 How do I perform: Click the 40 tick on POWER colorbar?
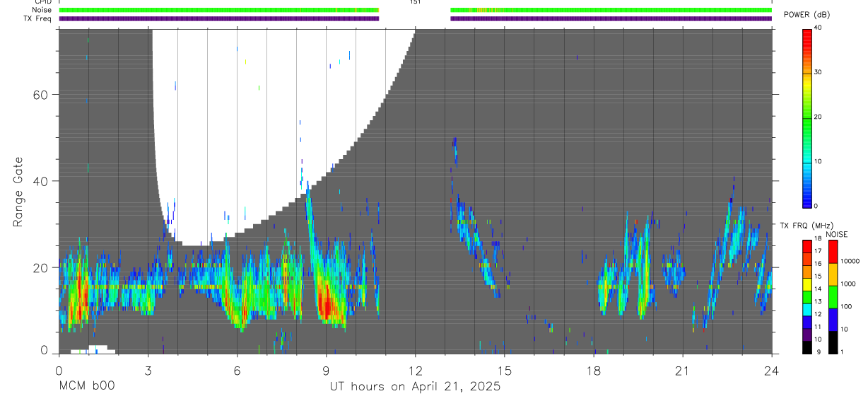click(x=819, y=27)
